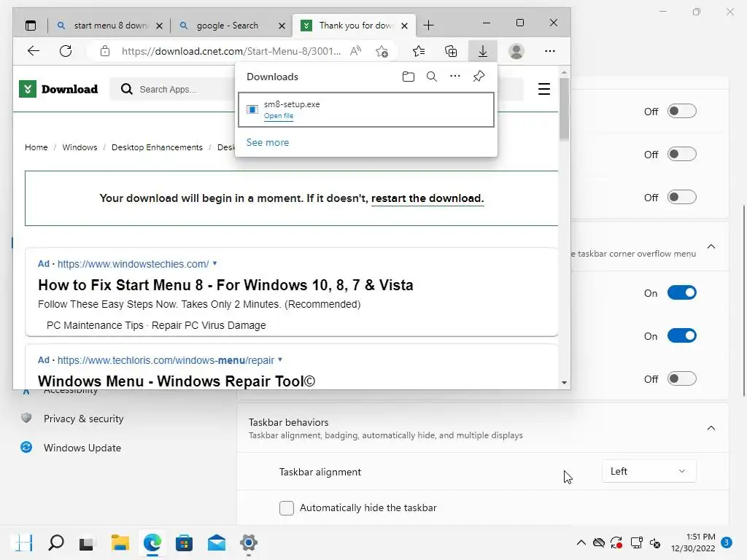
Task: Click the Edge address bar URL
Action: [x=231, y=51]
